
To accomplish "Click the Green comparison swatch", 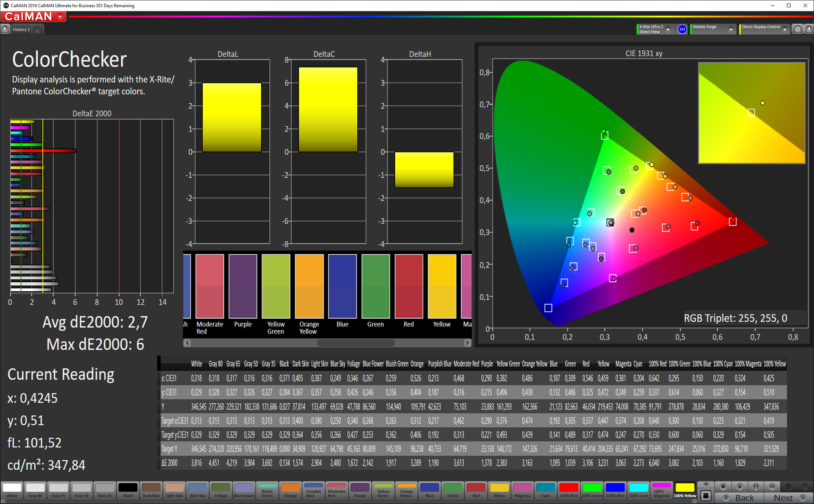I will point(376,286).
